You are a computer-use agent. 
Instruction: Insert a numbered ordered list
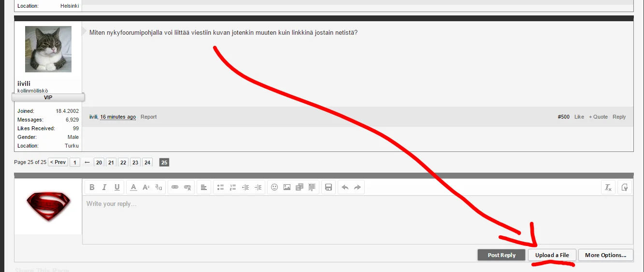click(233, 187)
